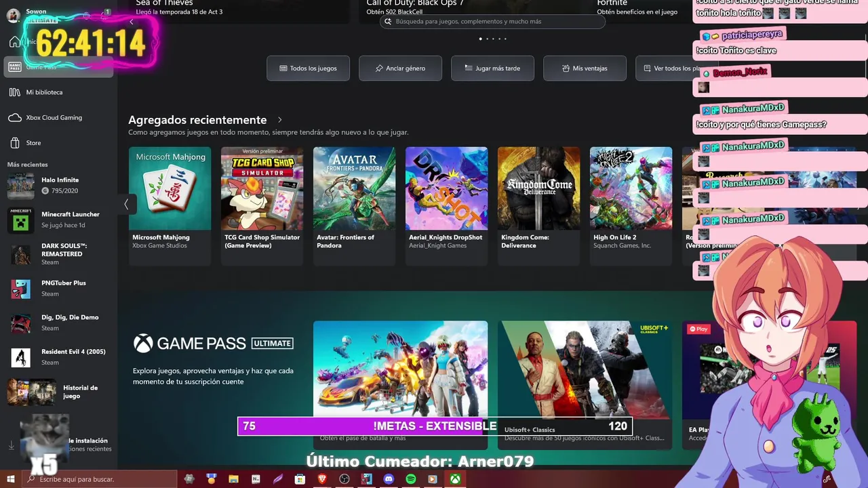Viewport: 868px width, 488px height.
Task: Open OBS Studio from the taskbar
Action: tap(344, 479)
